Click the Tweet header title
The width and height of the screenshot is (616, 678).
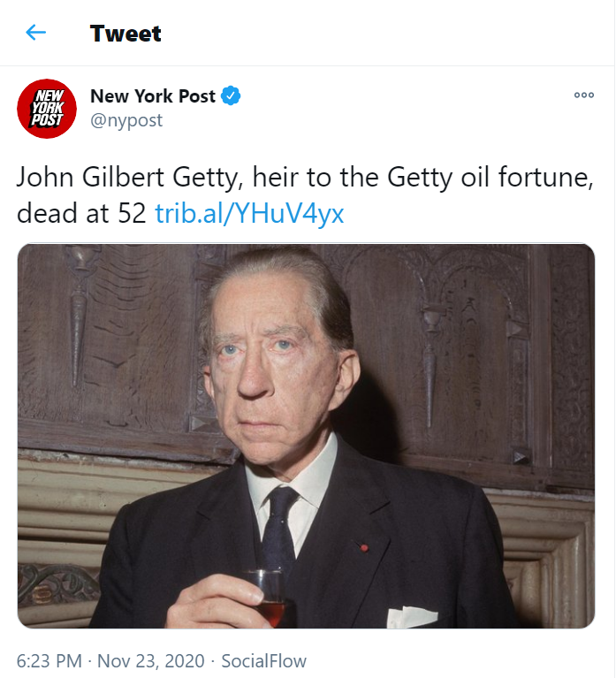click(125, 34)
